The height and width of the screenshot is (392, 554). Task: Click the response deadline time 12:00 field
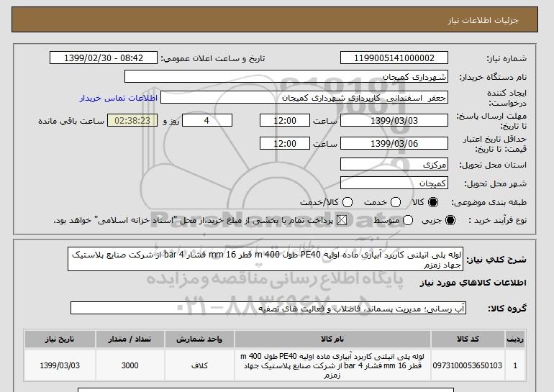(x=285, y=120)
